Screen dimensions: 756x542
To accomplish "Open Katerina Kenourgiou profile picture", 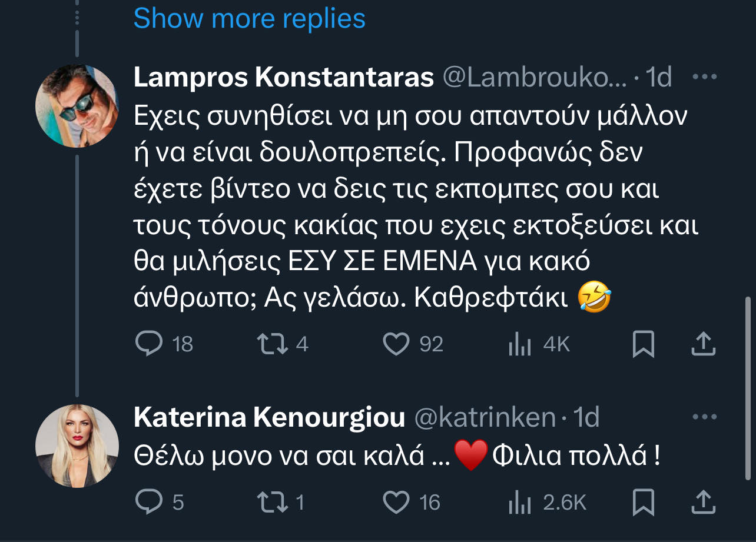I will pyautogui.click(x=78, y=445).
